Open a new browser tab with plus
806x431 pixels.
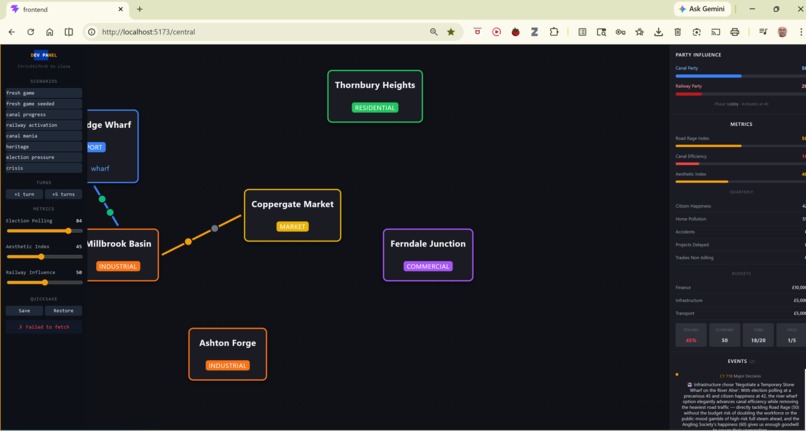point(139,9)
